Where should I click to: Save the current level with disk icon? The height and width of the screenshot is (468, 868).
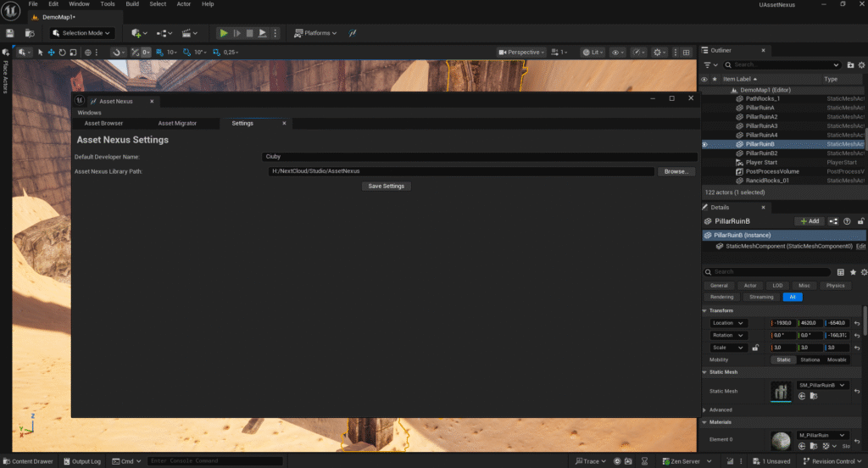point(10,33)
